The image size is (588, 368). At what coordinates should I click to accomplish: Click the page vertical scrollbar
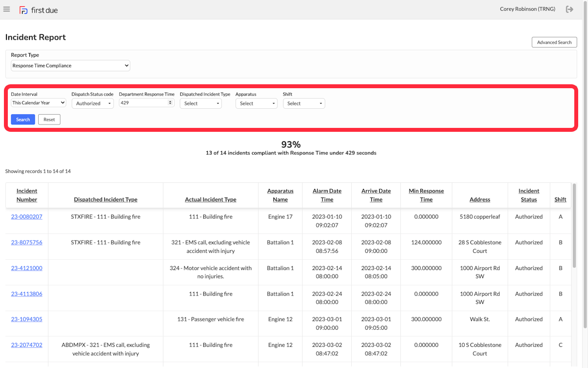[586, 164]
